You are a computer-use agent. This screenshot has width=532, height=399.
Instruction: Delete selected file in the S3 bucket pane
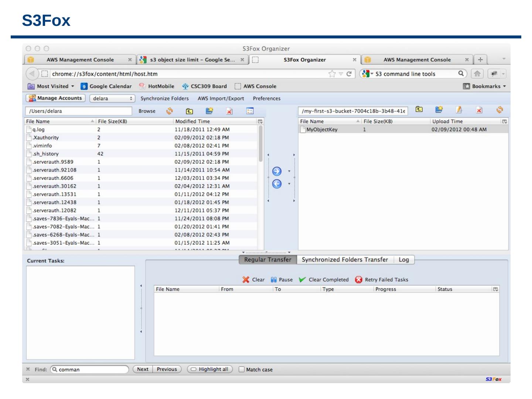pyautogui.click(x=479, y=110)
